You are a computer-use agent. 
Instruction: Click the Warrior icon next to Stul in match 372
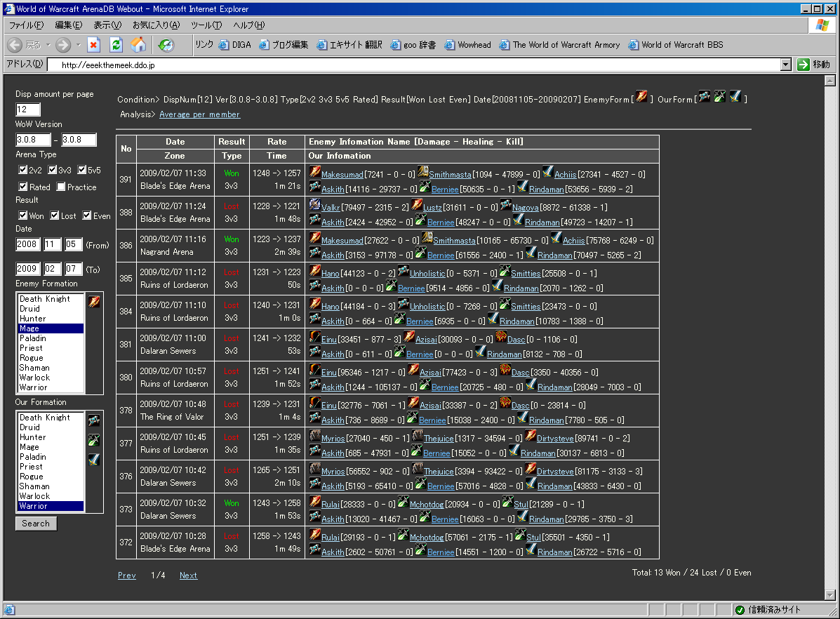tap(520, 535)
